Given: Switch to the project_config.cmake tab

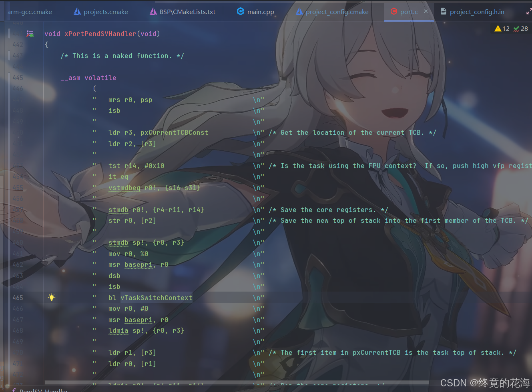Looking at the screenshot, I should pos(337,12).
